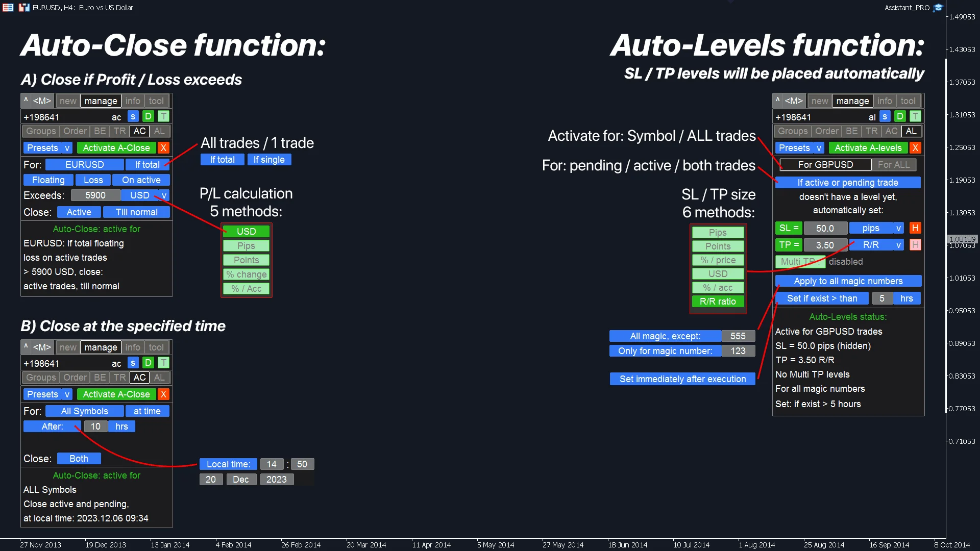
Task: Toggle the 'On active' option
Action: [x=141, y=180]
